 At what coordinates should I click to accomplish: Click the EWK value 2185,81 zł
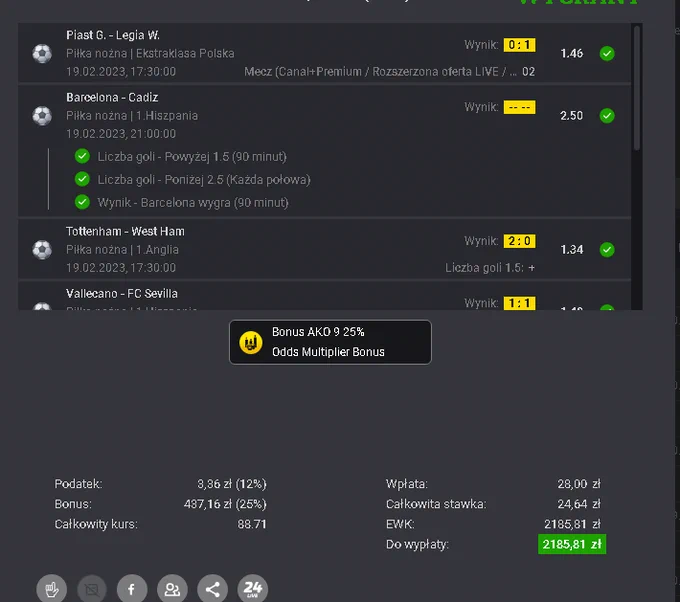[572, 524]
